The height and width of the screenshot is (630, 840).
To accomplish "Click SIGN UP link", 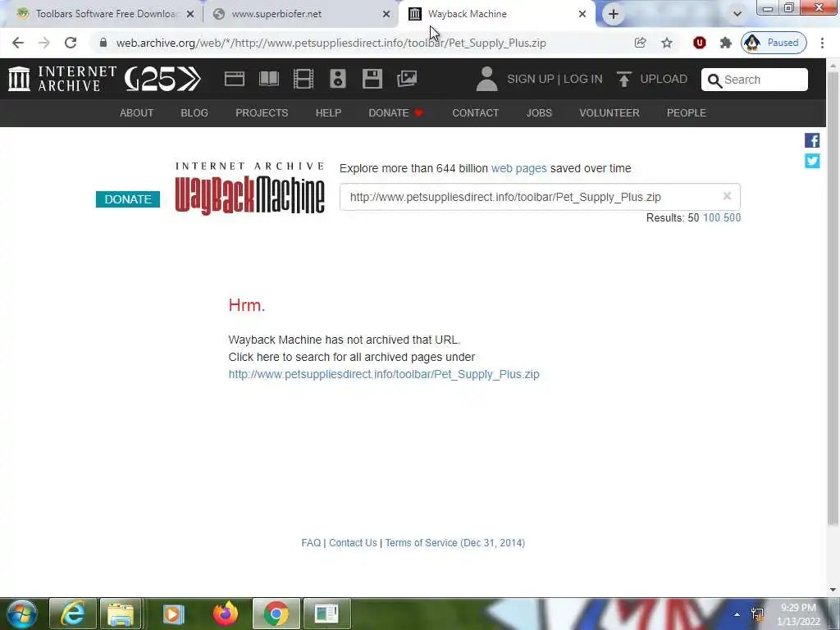I will (x=531, y=80).
